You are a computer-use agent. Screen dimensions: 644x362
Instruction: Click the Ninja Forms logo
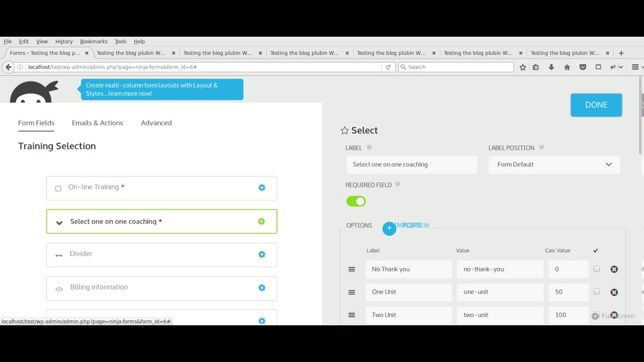34,92
